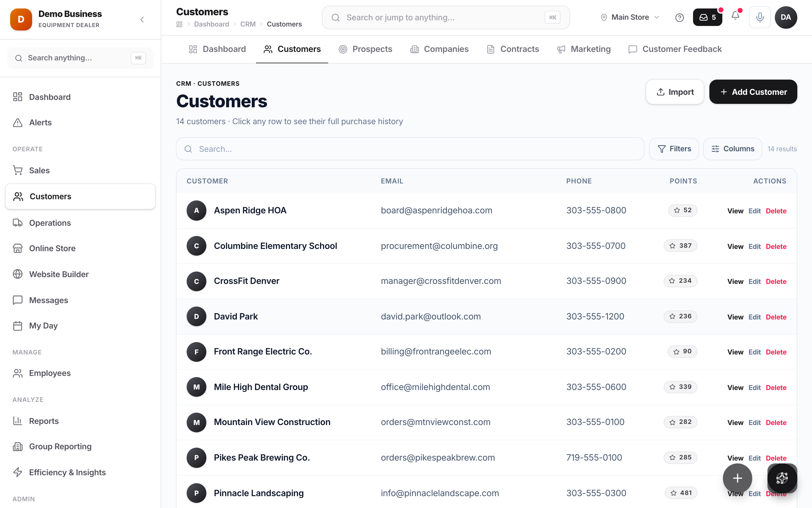Open the DA user avatar menu
Viewport: 812px width, 508px height.
pyautogui.click(x=786, y=17)
